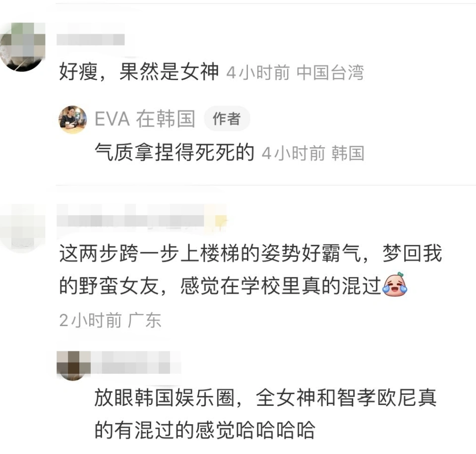Viewport: 476px width, 454px height.
Task: Open the brown pixelated avatar of the last reply
Action: pyautogui.click(x=72, y=365)
